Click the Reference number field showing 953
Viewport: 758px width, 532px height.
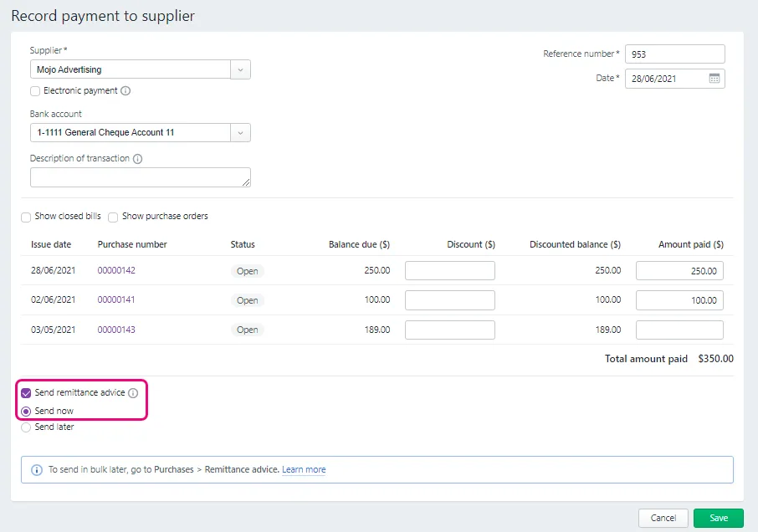pos(675,54)
